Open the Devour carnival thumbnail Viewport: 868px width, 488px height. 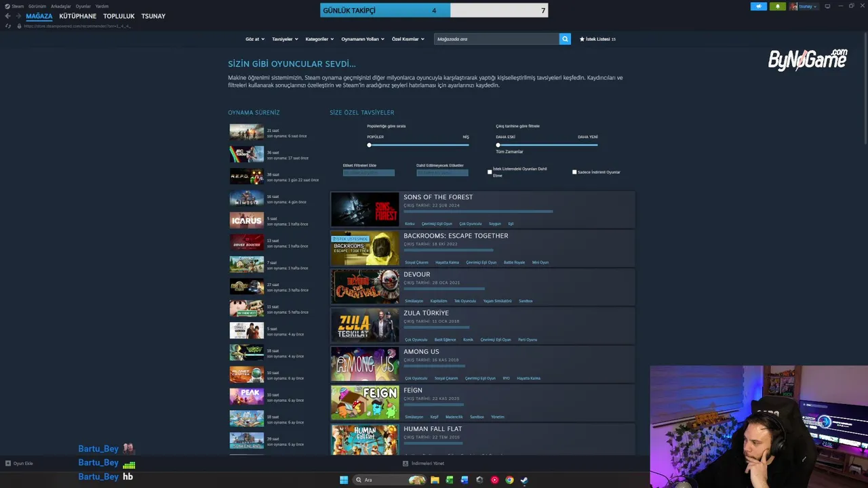pos(365,287)
